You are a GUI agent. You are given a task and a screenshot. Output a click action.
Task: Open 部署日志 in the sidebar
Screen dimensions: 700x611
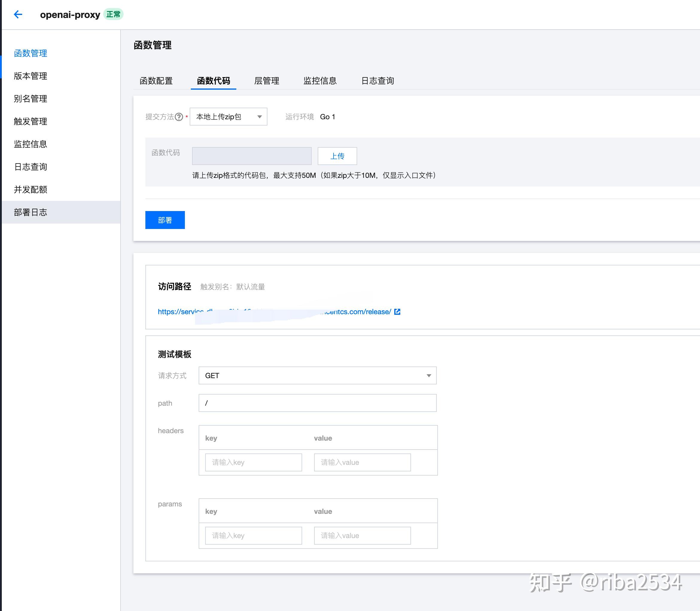[x=30, y=213]
